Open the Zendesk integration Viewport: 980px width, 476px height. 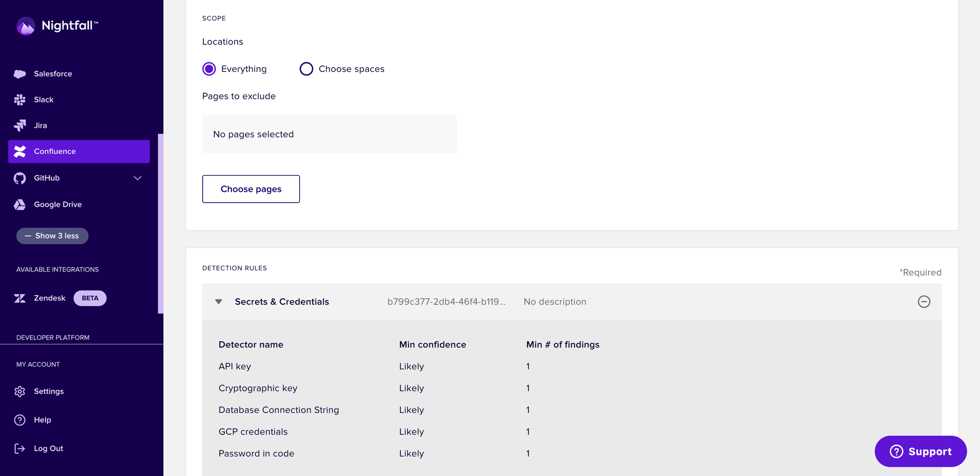49,298
